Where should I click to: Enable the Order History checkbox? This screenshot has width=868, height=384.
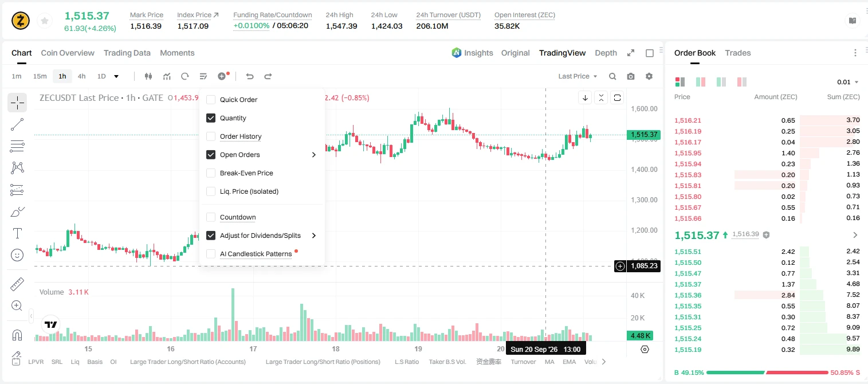pyautogui.click(x=211, y=136)
